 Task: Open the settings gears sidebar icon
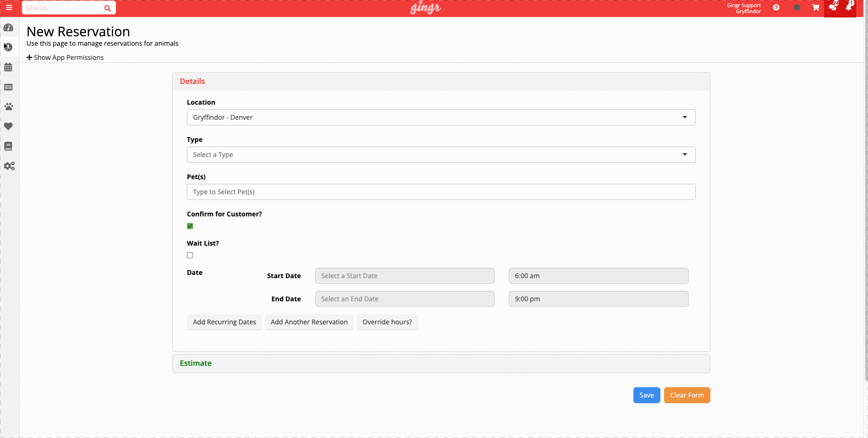pyautogui.click(x=9, y=166)
